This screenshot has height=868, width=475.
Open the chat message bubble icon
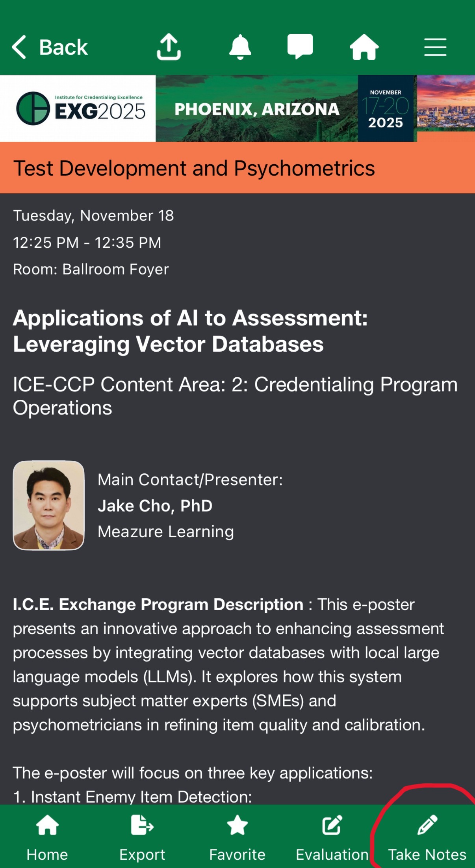click(300, 46)
